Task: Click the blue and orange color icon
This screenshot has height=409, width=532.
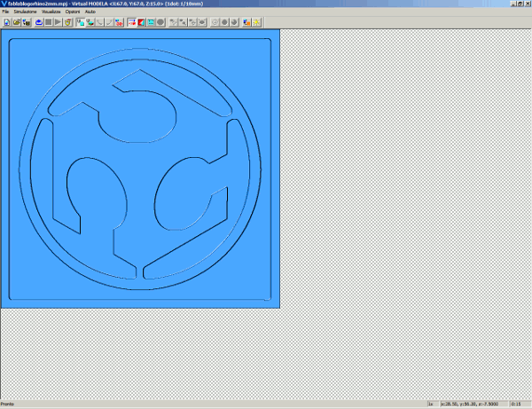Action: (x=246, y=22)
